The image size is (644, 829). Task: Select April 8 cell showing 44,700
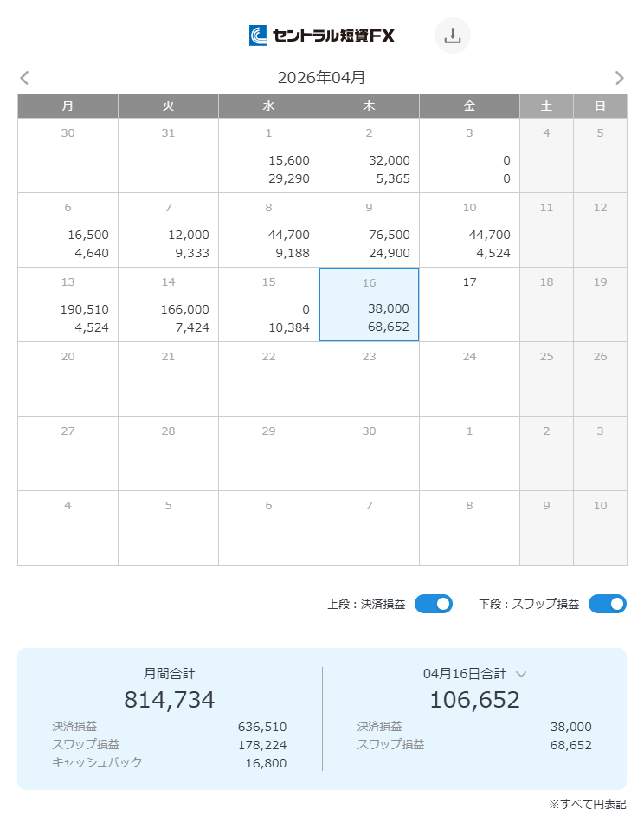(268, 230)
